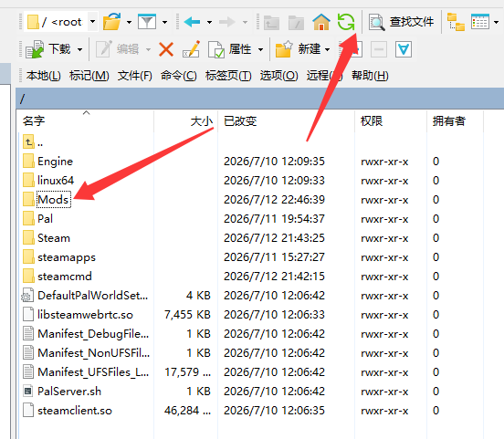Open the 帮助(H) menu

370,76
